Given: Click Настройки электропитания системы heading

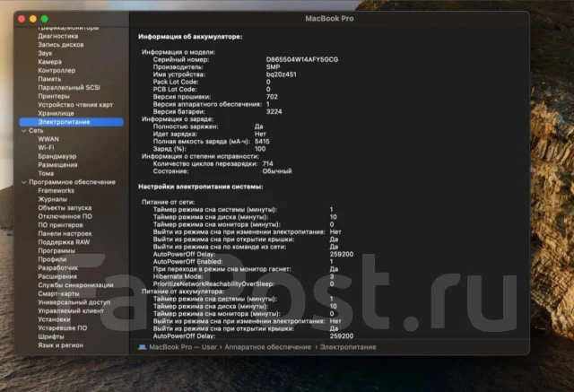Looking at the screenshot, I should (x=201, y=187).
